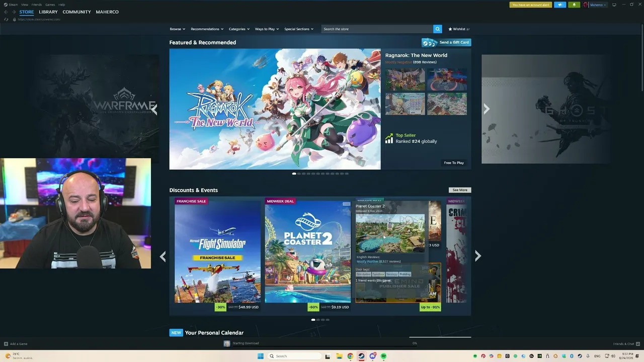Image resolution: width=644 pixels, height=362 pixels.
Task: Click See More for Discounts & Events
Action: coord(460,190)
